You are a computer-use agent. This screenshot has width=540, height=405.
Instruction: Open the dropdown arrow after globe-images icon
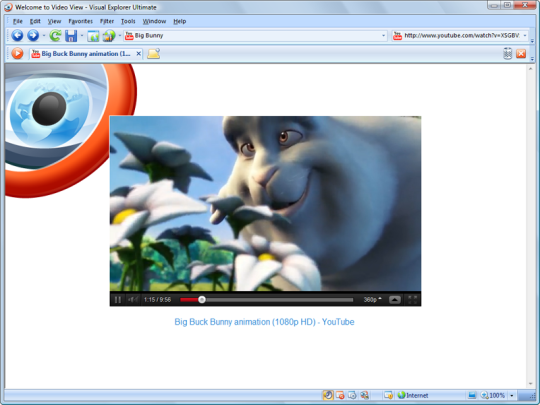tap(120, 35)
